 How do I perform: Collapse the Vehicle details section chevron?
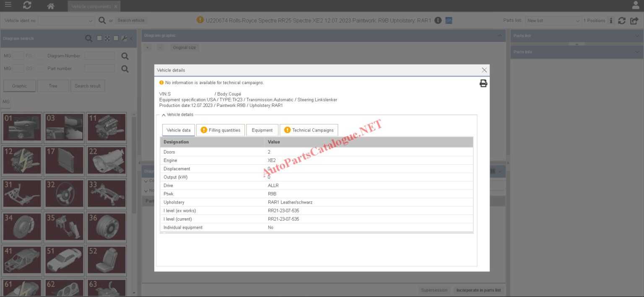tap(164, 114)
